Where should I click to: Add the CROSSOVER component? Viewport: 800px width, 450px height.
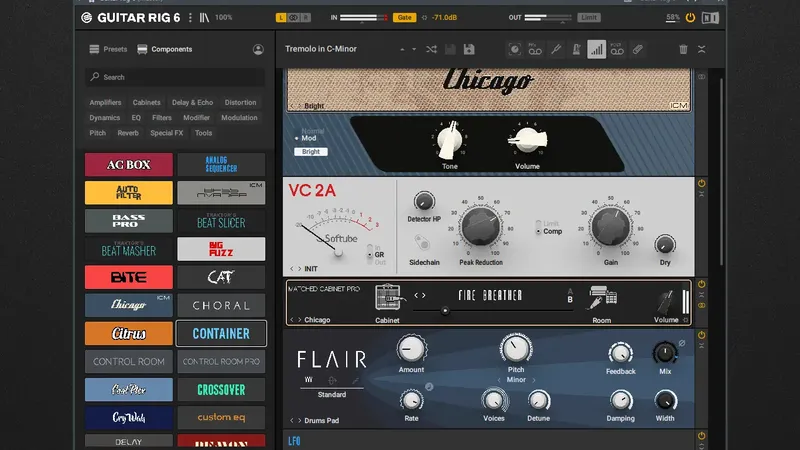[x=221, y=389]
